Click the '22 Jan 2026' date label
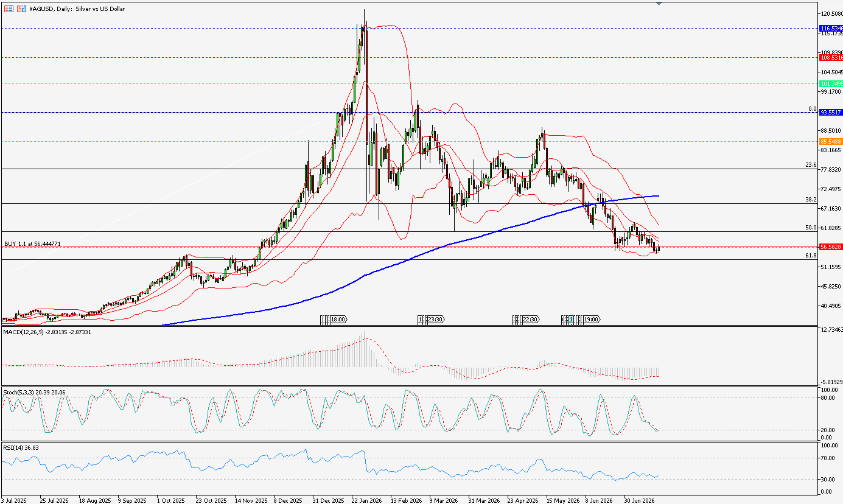Image resolution: width=843 pixels, height=504 pixels. click(367, 500)
